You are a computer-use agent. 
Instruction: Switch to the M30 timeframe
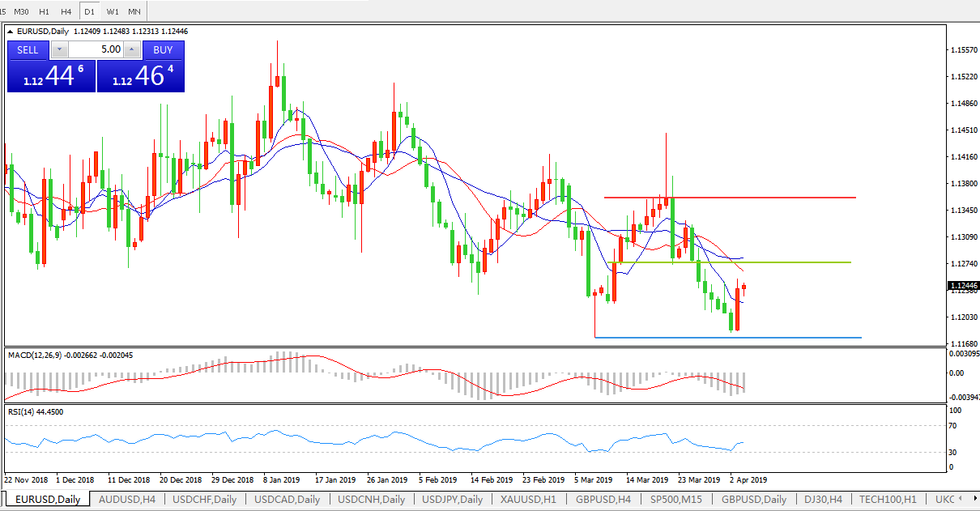(22, 11)
